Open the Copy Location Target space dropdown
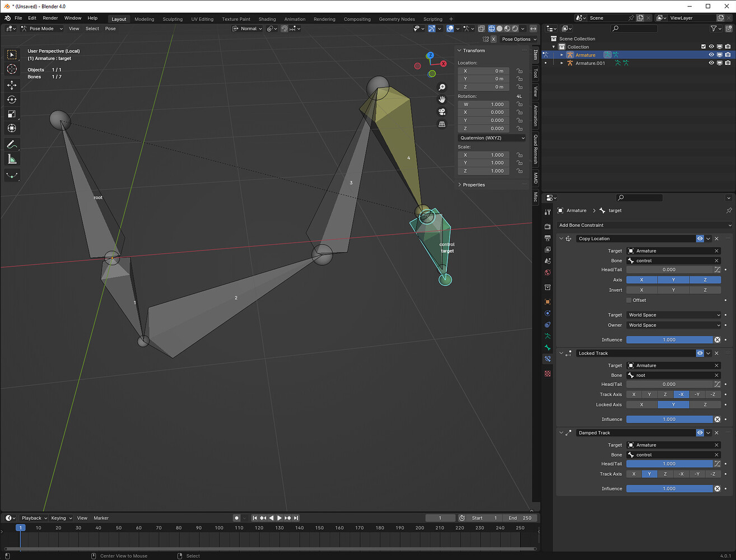 673,315
